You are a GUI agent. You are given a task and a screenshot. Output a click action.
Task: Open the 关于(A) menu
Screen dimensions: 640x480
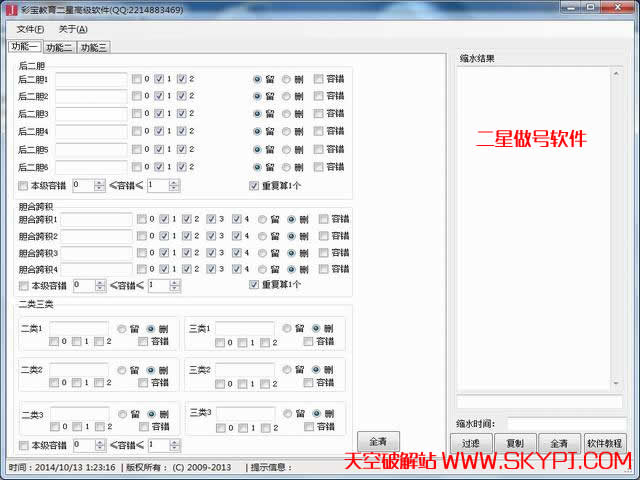click(x=73, y=29)
